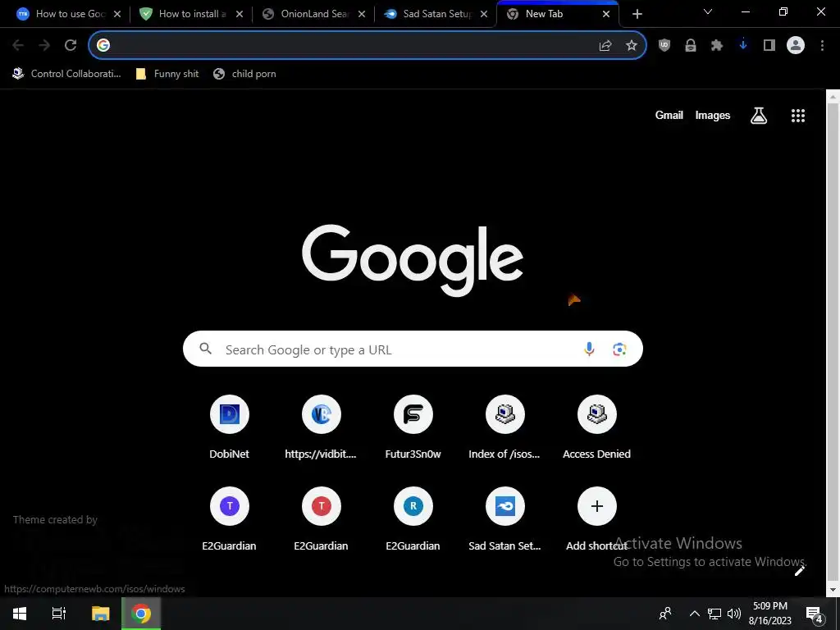Open File Explorer from the taskbar
Viewport: 840px width, 630px height.
click(x=100, y=614)
